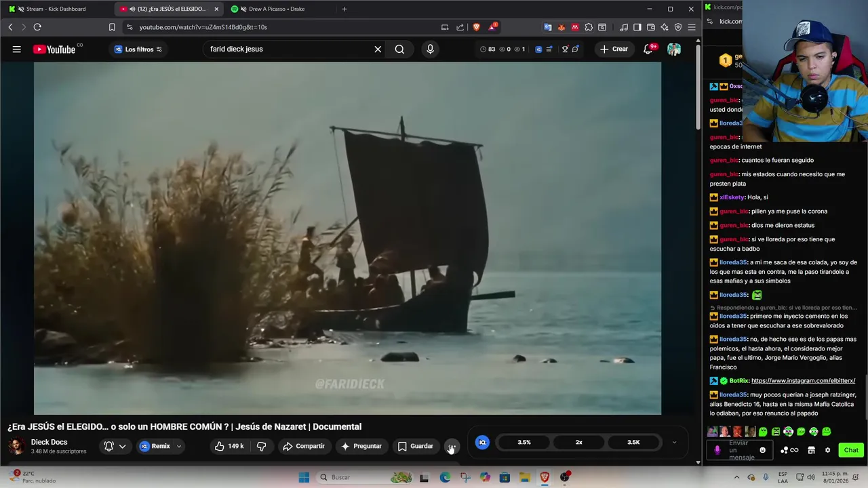
Task: Close the YouTube video tab
Action: 216,9
